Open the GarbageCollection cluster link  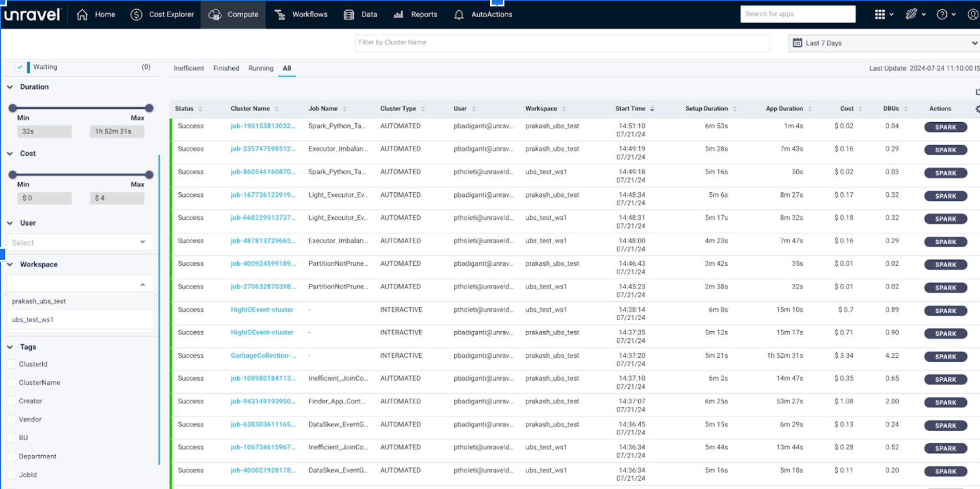[263, 356]
